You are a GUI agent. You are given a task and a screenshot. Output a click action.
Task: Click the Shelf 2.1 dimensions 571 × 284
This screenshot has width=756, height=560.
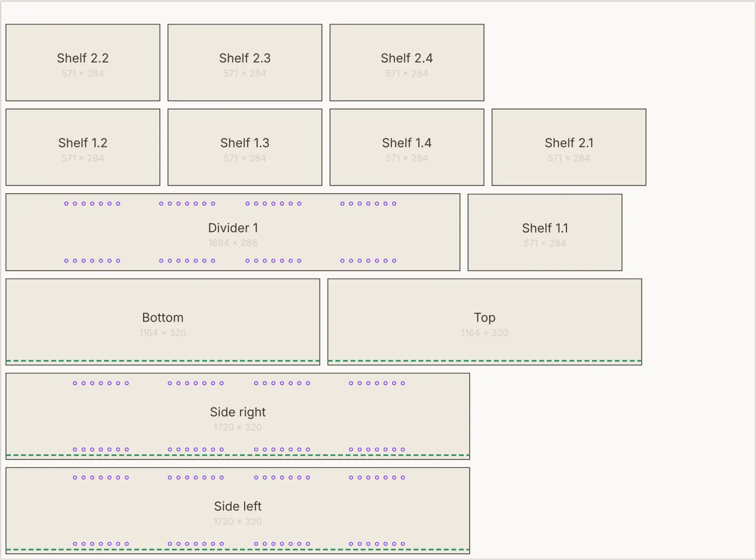point(569,158)
